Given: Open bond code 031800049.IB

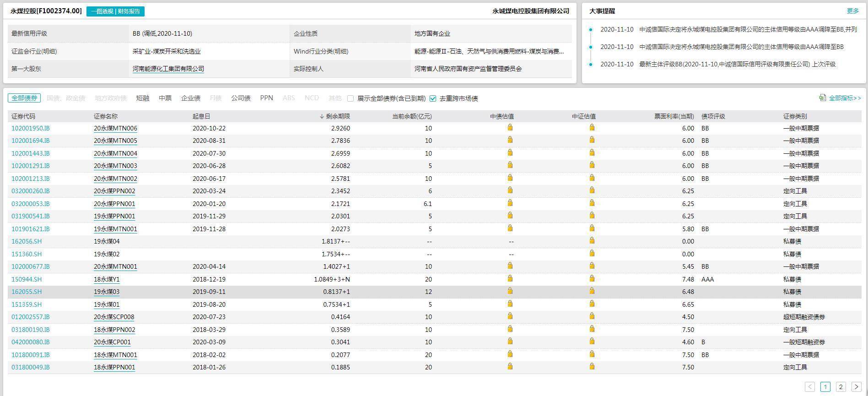Looking at the screenshot, I should tap(31, 367).
